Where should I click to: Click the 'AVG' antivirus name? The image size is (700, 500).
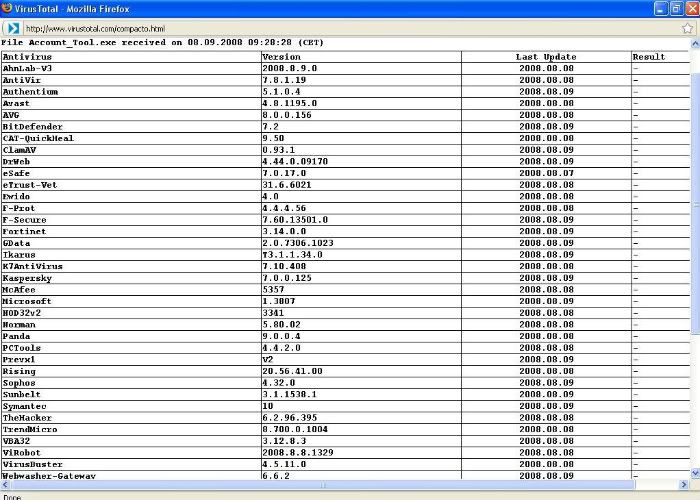click(11, 115)
